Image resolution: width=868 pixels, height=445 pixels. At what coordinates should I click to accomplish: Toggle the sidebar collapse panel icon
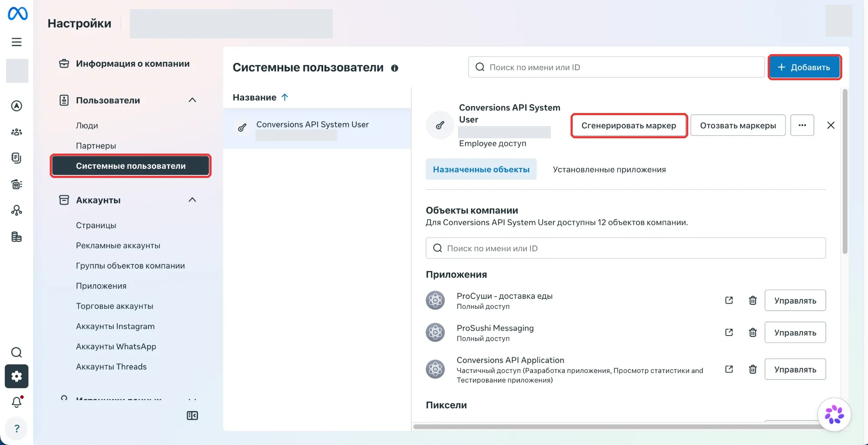tap(192, 415)
